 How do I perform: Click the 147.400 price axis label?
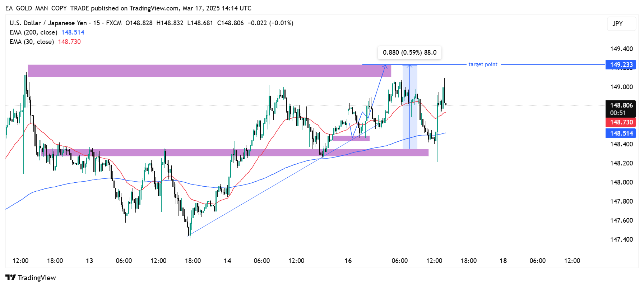pos(621,240)
